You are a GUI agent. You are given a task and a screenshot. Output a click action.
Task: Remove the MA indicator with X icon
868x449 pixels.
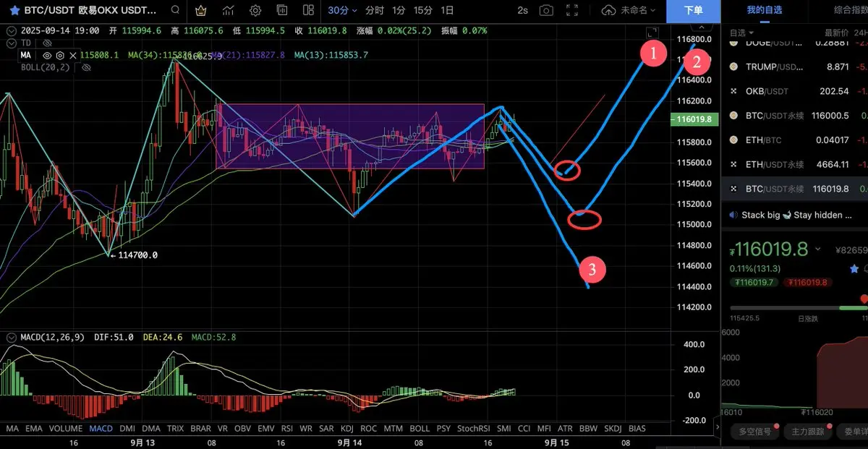72,55
